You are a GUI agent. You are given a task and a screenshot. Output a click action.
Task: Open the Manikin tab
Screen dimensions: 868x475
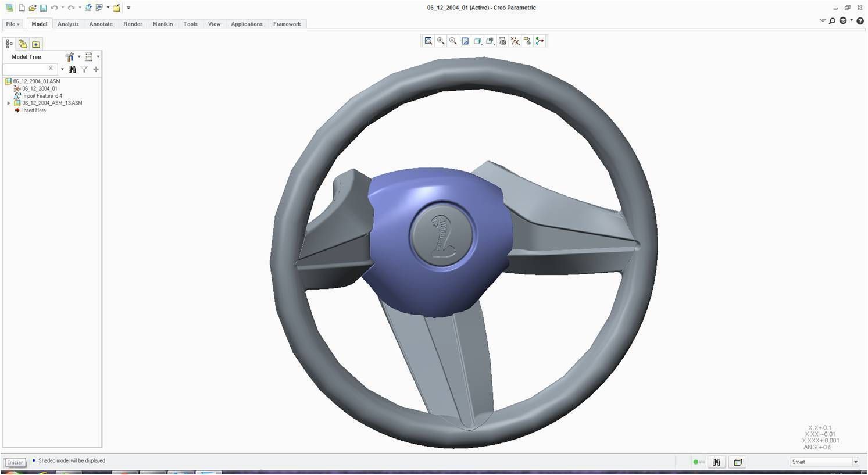(162, 24)
